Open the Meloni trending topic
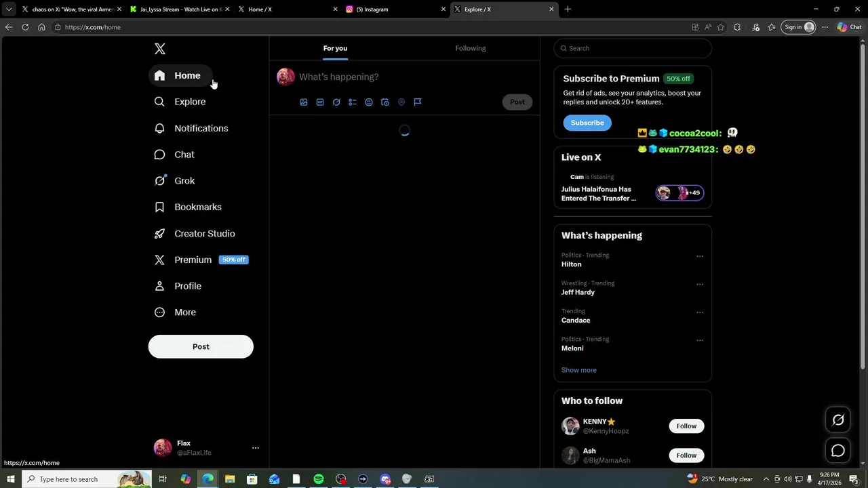The width and height of the screenshot is (868, 488). tap(572, 348)
